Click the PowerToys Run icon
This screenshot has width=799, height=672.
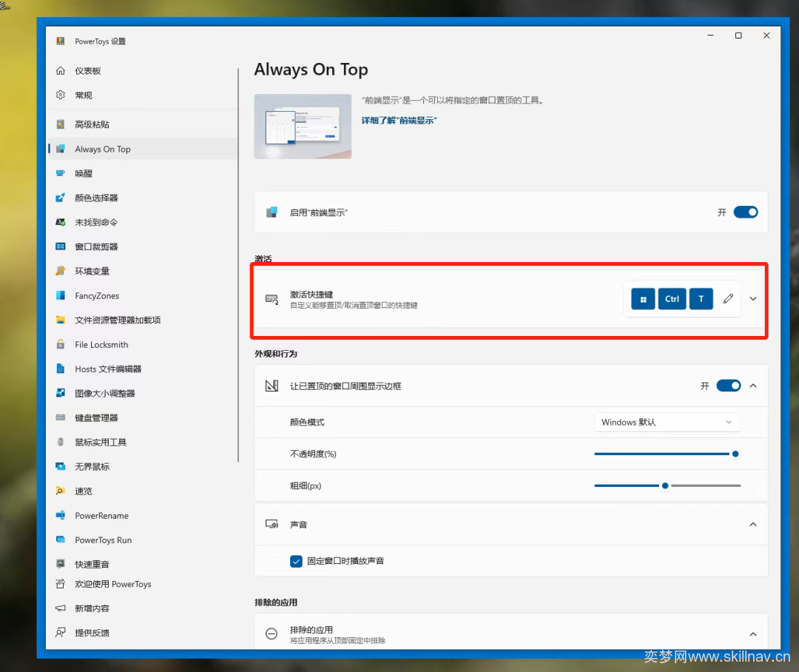pos(61,540)
